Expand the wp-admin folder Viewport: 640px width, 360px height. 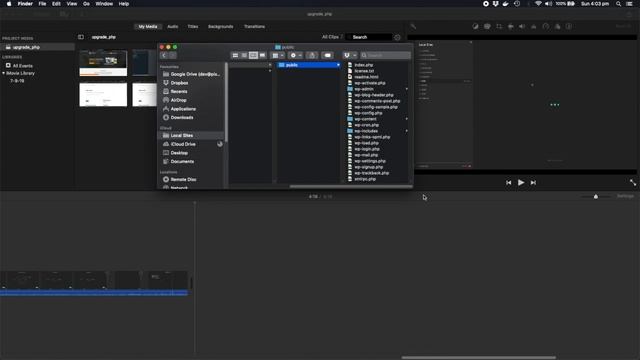coord(406,89)
